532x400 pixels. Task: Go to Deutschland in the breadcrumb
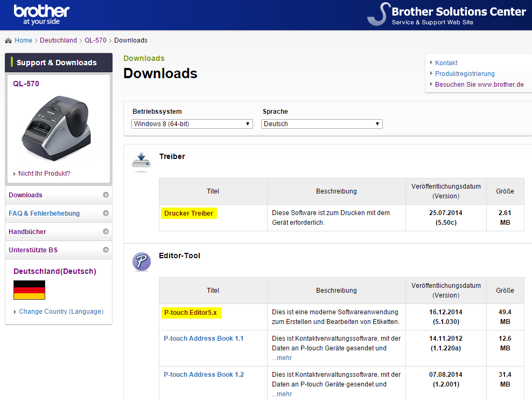point(58,40)
